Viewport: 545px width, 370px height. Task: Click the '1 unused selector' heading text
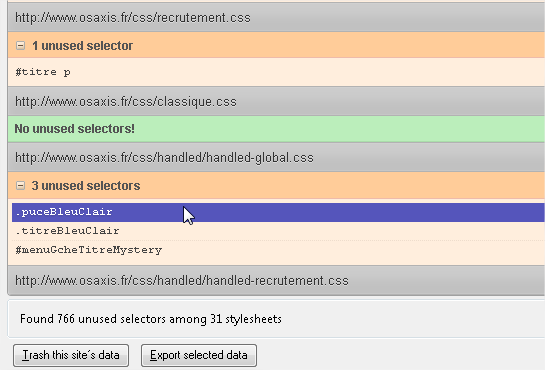82,46
